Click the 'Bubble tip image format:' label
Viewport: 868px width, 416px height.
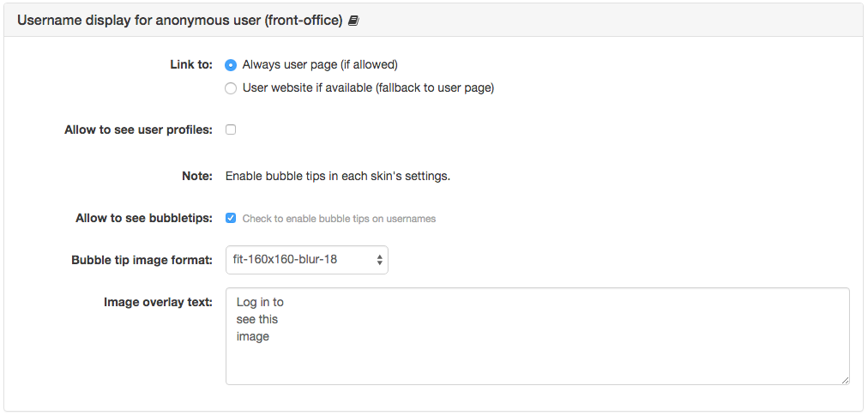142,260
